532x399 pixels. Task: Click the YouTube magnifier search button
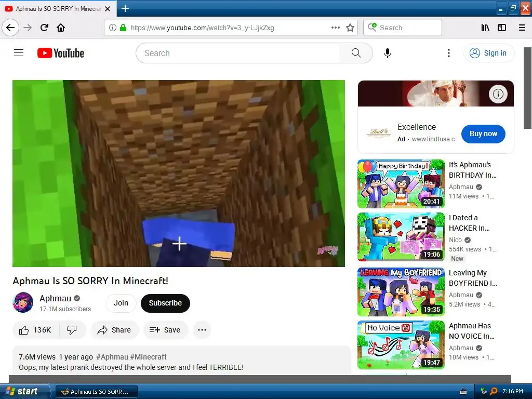[356, 53]
